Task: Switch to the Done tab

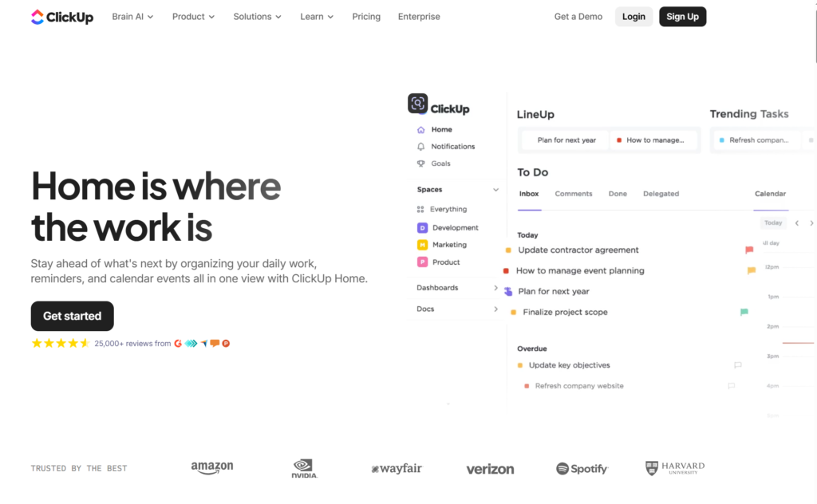Action: [x=618, y=194]
